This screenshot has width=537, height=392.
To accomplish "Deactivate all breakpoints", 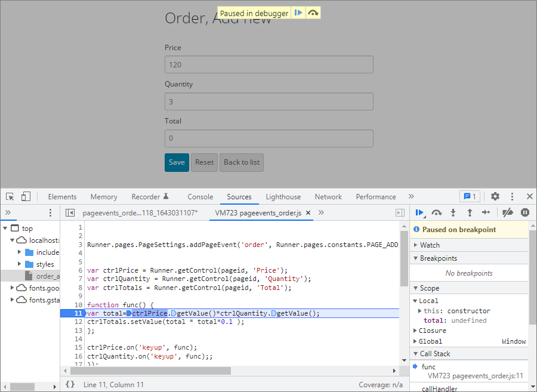I will click(508, 212).
